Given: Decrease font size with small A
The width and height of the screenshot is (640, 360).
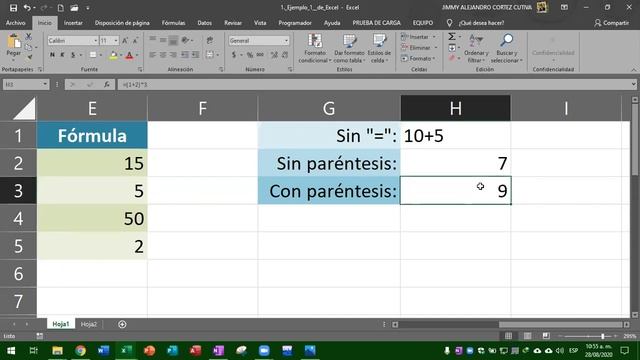Looking at the screenshot, I should [x=135, y=40].
